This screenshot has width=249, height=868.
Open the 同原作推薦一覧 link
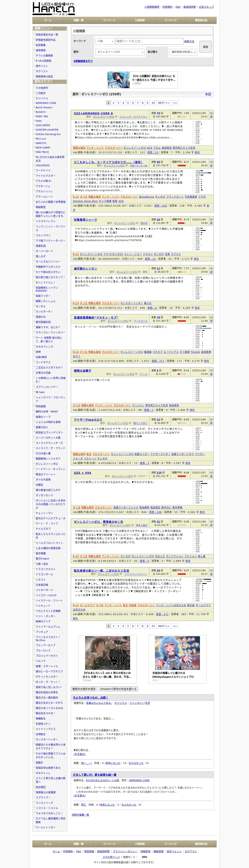pos(80,815)
